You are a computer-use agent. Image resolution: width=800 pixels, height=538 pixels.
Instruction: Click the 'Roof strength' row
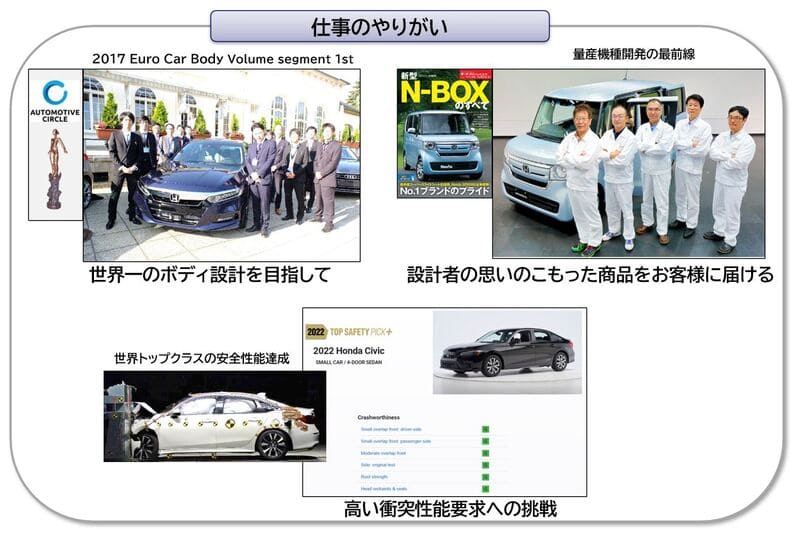pos(434,477)
